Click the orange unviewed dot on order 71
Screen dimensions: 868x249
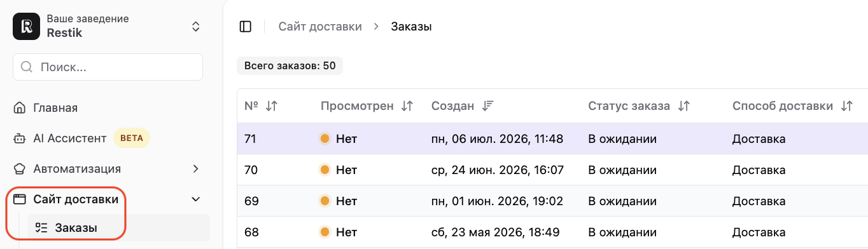click(325, 138)
